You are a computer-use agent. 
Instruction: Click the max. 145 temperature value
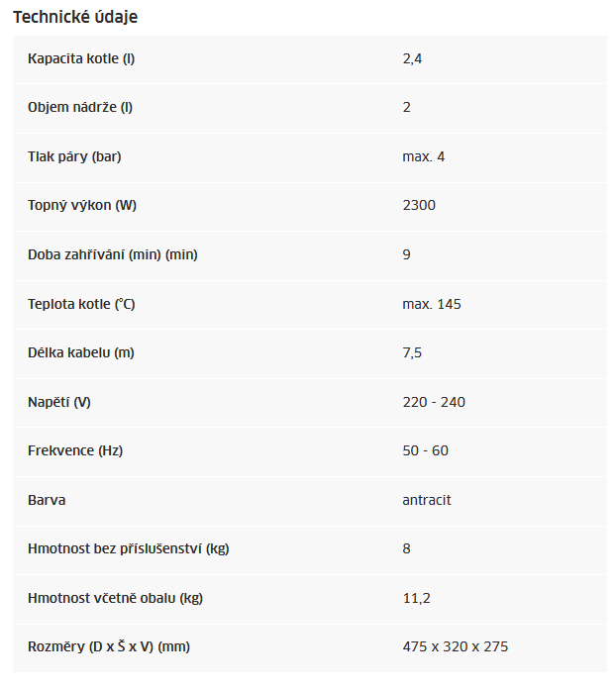tap(432, 304)
